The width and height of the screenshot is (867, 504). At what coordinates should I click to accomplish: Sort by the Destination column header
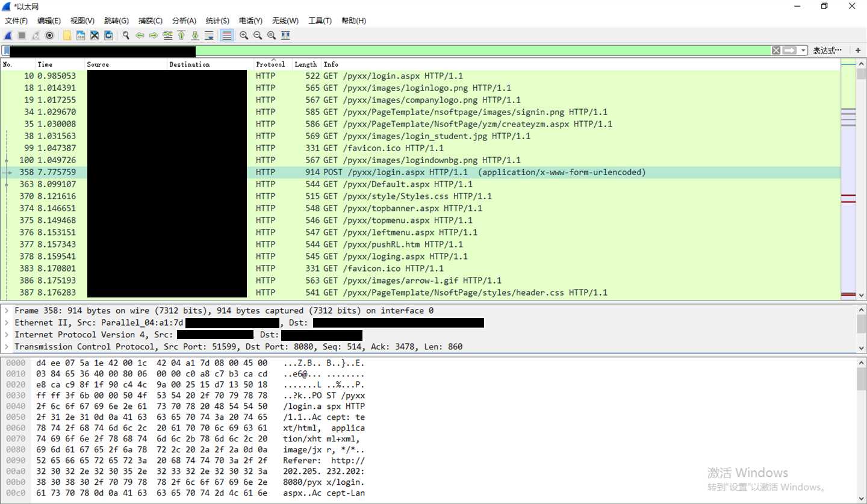pyautogui.click(x=210, y=64)
